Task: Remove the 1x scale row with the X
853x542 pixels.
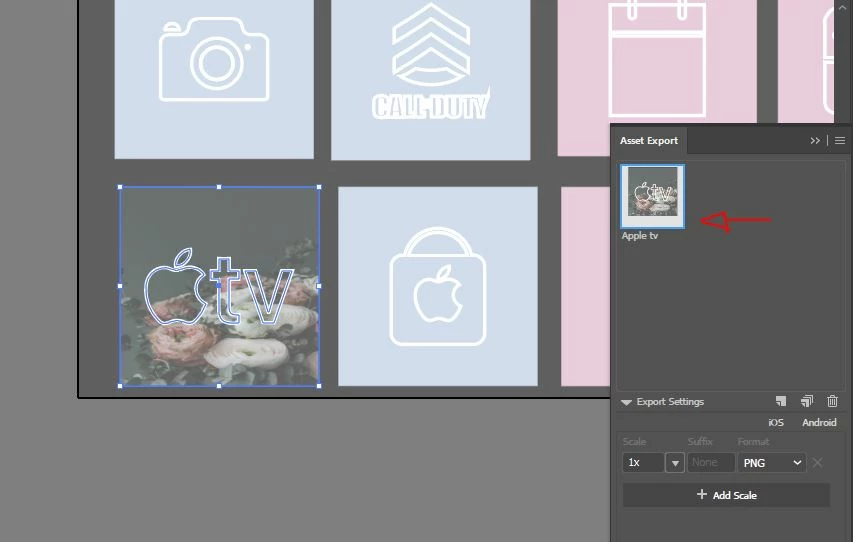Action: point(817,463)
